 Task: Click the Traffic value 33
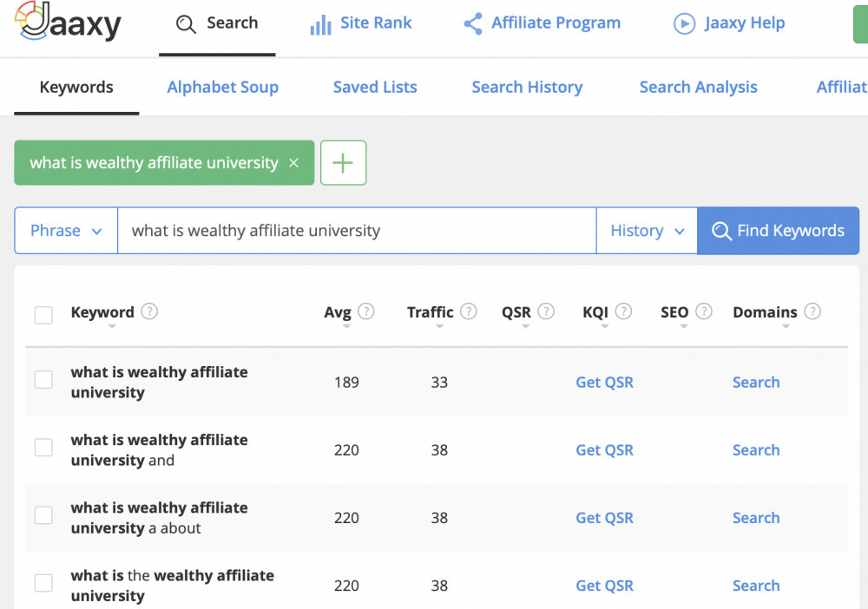point(439,383)
